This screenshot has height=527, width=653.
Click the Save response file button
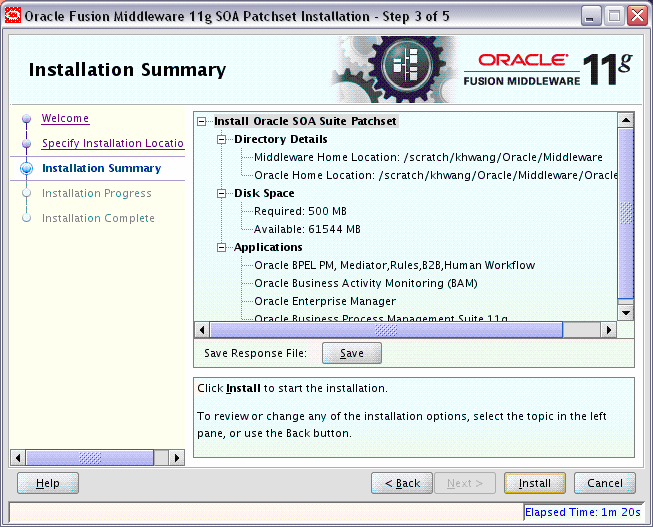tap(351, 353)
